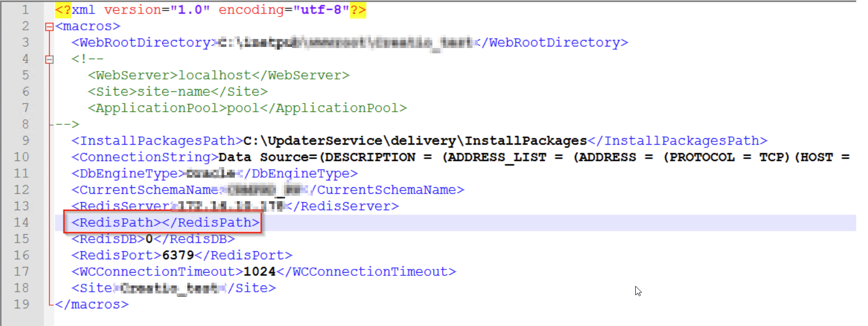Screen dimensions: 868x326
Task: Click the opening <ApplicationPool> tag
Action: point(157,108)
